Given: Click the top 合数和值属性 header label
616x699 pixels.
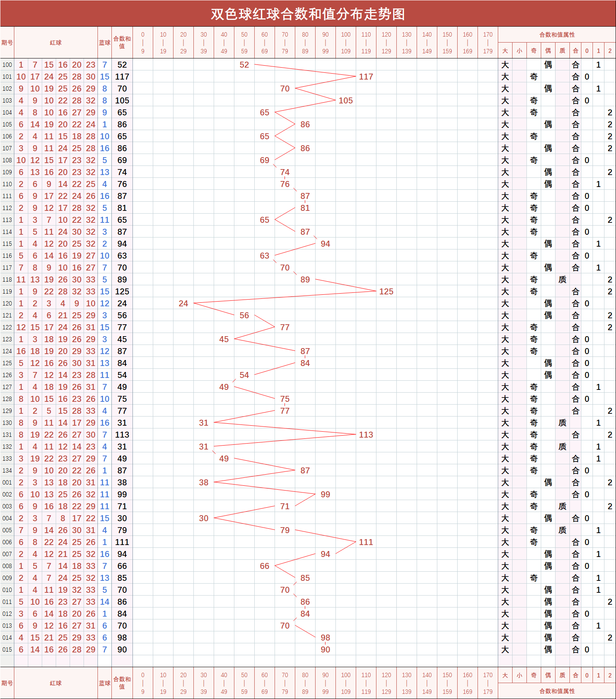Looking at the screenshot, I should coord(556,35).
